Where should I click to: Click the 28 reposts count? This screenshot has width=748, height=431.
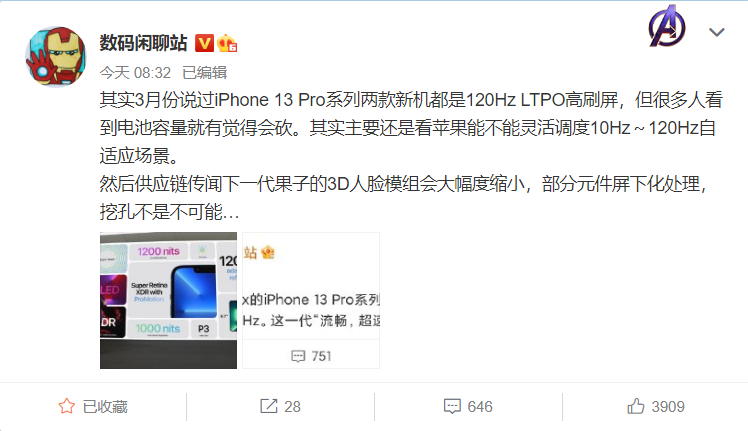(x=292, y=407)
